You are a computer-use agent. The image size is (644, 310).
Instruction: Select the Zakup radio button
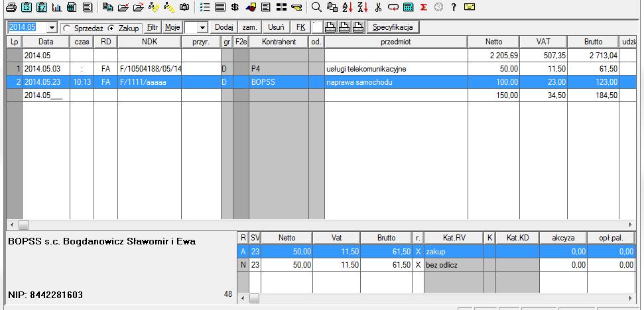tap(111, 28)
